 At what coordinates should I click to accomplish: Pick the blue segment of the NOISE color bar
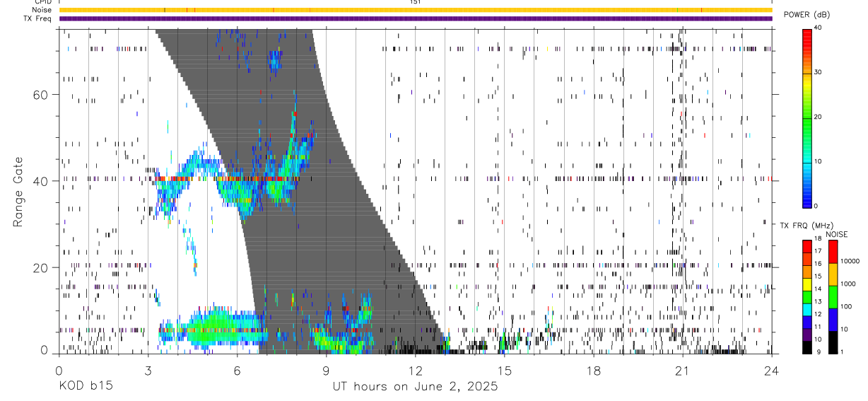point(833,320)
